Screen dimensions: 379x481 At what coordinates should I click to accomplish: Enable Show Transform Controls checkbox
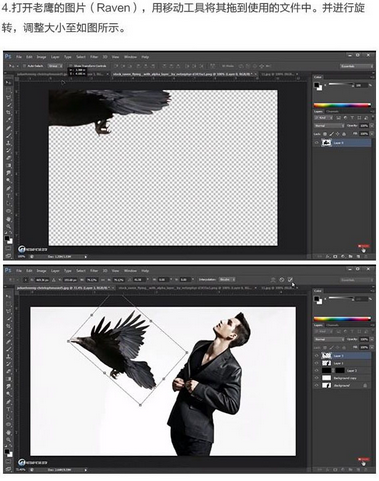[x=71, y=66]
